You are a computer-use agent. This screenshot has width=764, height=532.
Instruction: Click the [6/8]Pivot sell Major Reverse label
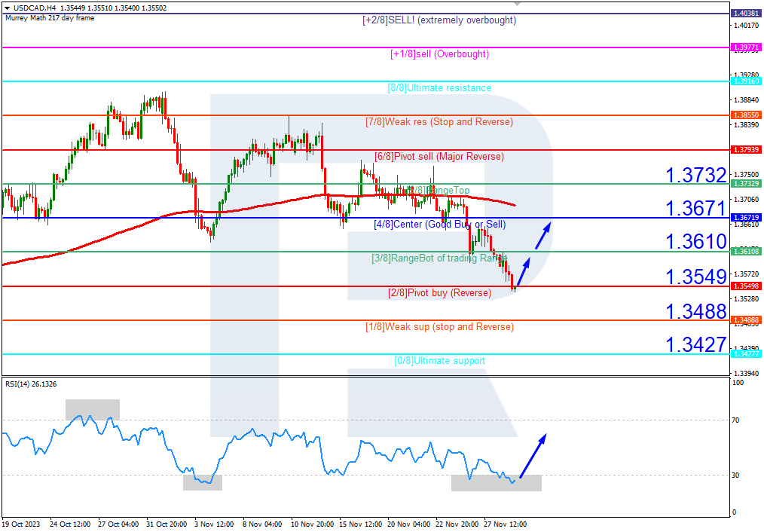coord(439,156)
